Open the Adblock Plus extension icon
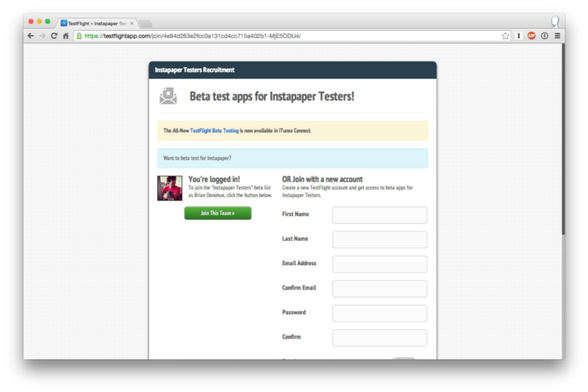Screen dimensions: 588x392 (531, 36)
